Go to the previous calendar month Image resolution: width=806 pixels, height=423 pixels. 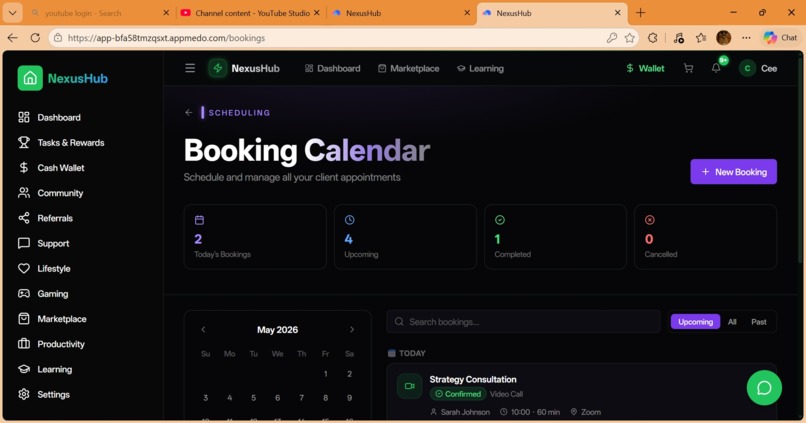click(x=203, y=329)
